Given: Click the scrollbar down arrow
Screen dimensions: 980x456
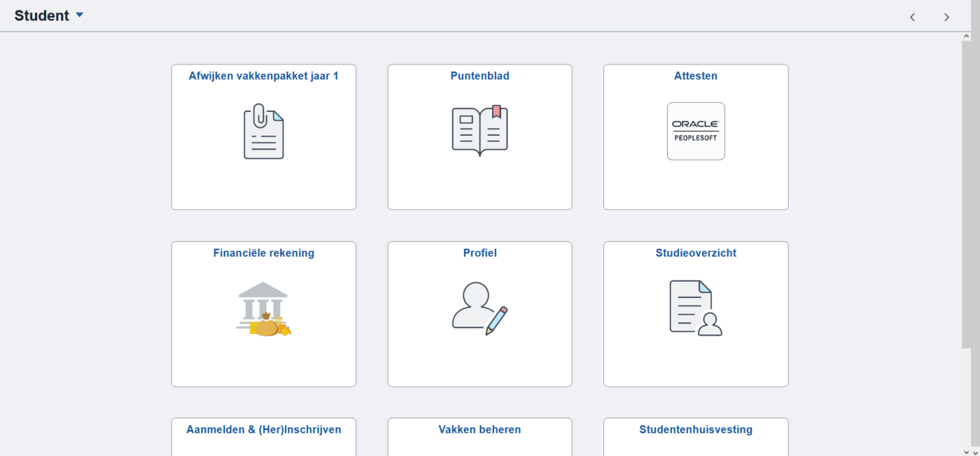Looking at the screenshot, I should click(x=967, y=451).
